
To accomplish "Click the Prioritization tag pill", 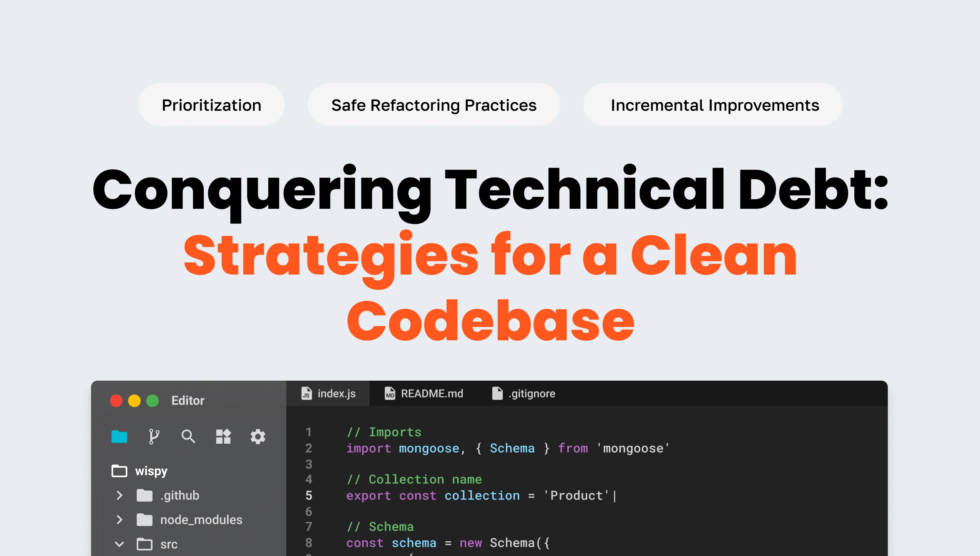I will click(211, 105).
